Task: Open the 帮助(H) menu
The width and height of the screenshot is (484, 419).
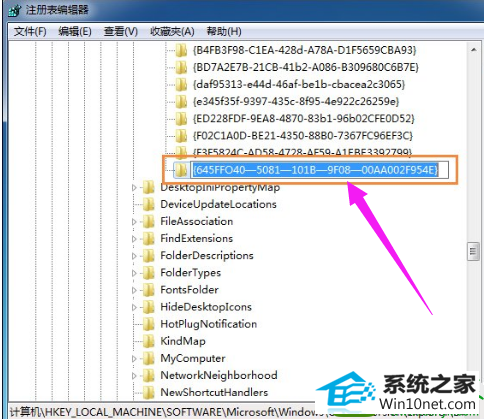Action: tap(224, 32)
